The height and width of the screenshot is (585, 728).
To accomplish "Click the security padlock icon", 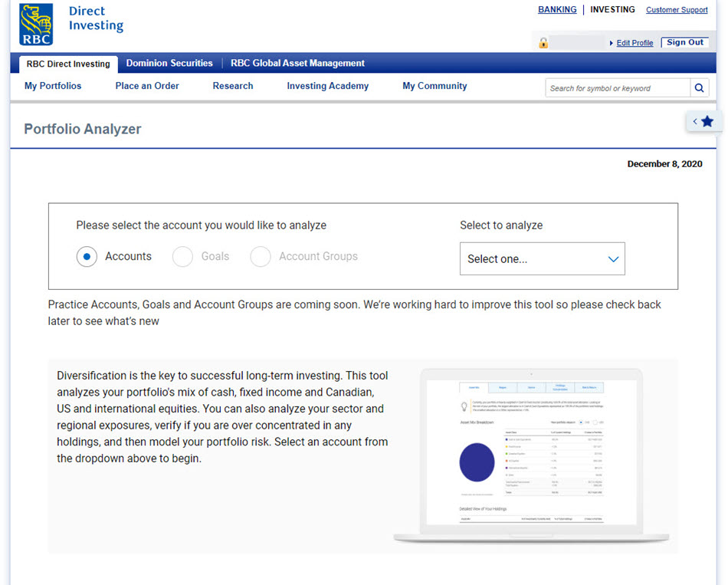I will click(543, 43).
